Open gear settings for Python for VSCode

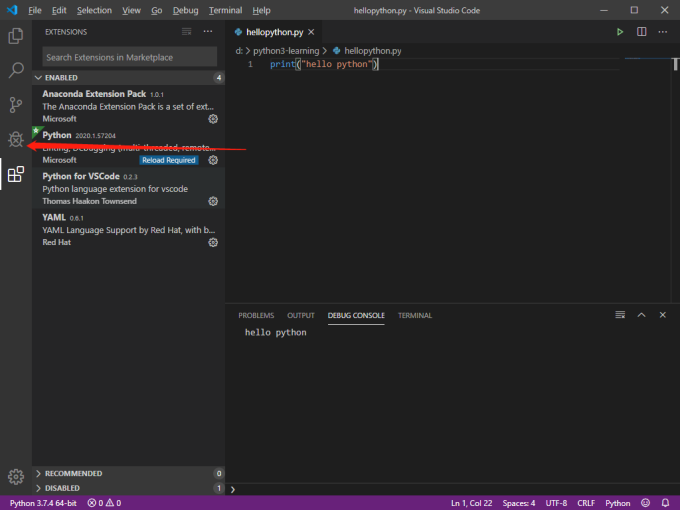pyautogui.click(x=213, y=201)
